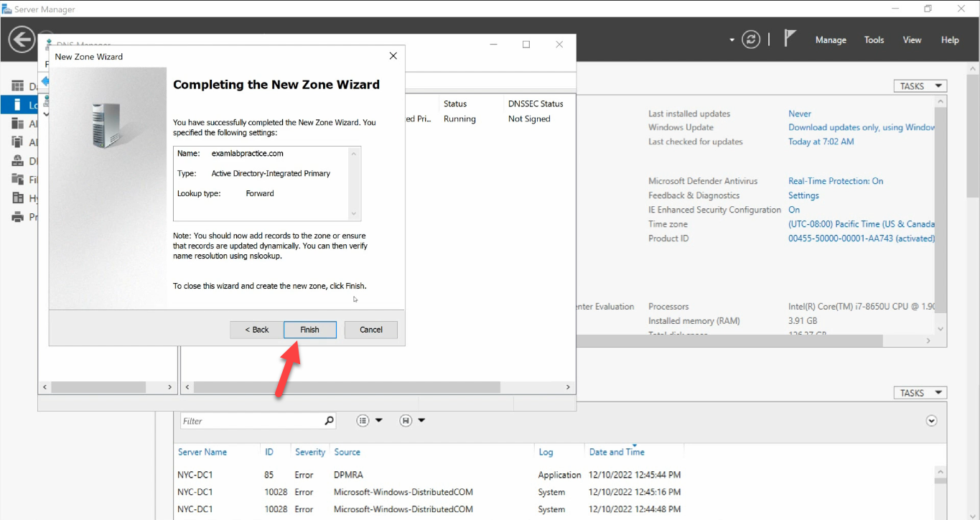Viewport: 980px width, 520px height.
Task: Open the Properties TASKS dropdown
Action: 920,86
